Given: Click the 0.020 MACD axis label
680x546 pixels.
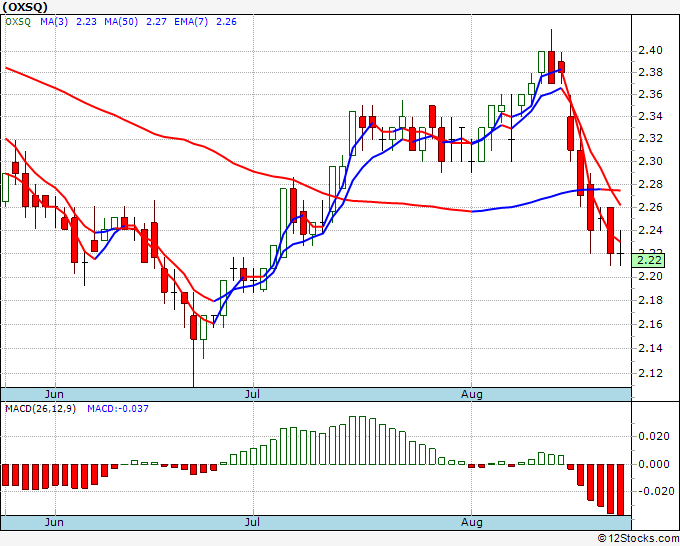Looking at the screenshot, I should click(x=654, y=436).
